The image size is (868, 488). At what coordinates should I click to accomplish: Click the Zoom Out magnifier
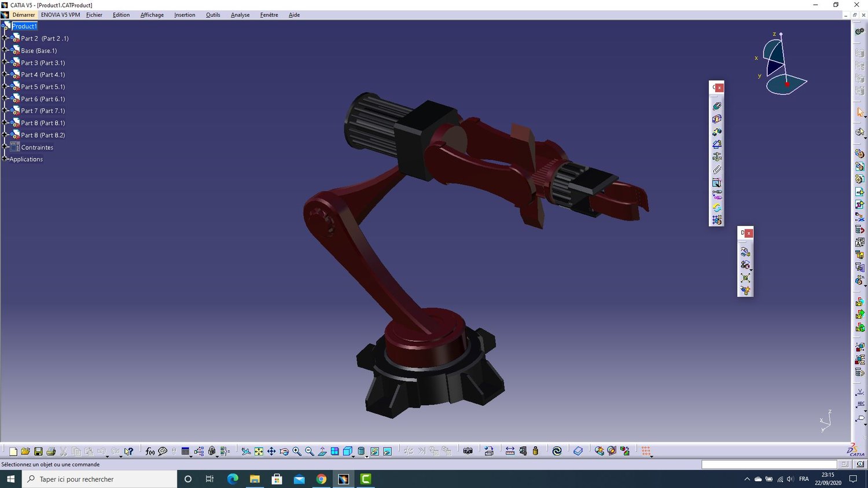310,452
